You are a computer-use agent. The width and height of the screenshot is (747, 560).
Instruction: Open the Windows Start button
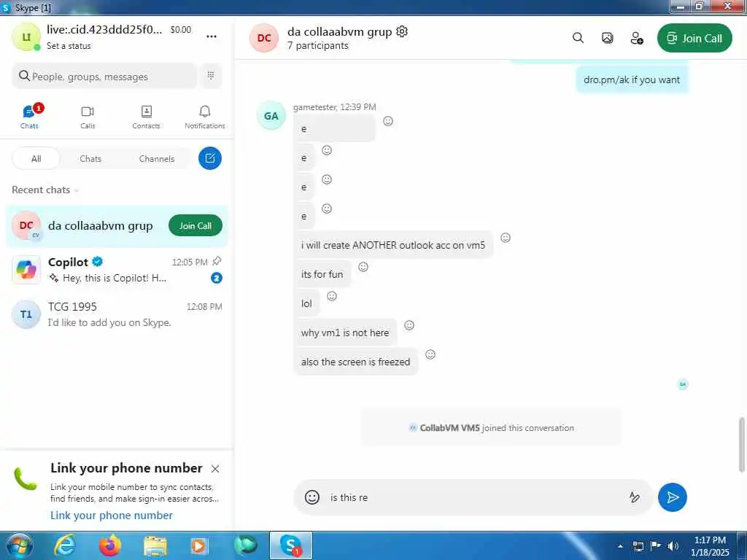point(20,545)
